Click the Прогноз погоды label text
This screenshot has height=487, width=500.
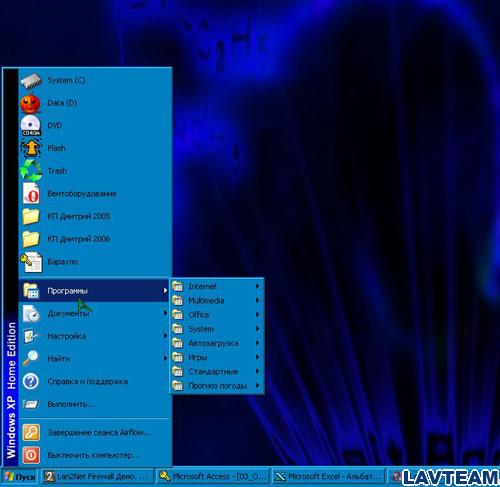pos(218,386)
